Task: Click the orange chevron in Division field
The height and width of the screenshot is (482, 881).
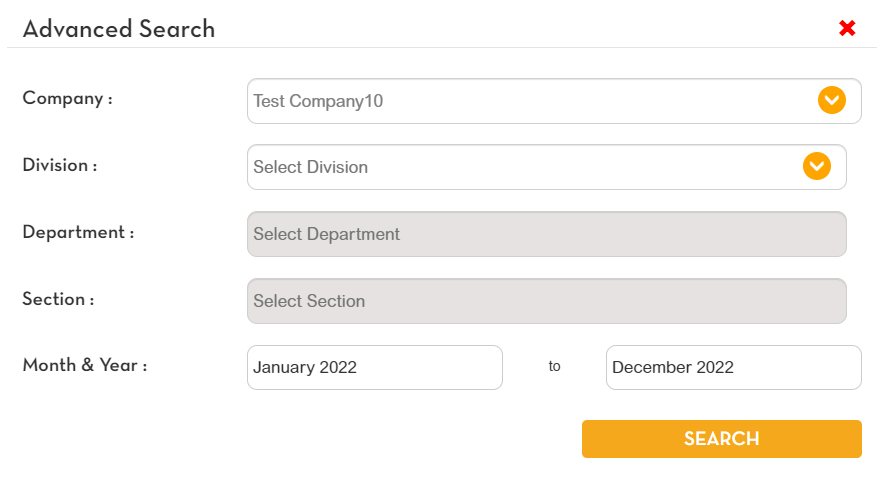Action: [x=817, y=166]
